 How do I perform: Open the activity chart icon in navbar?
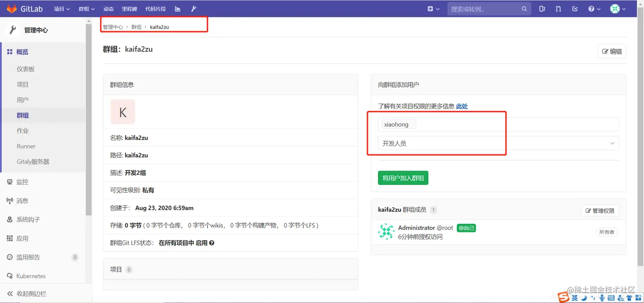tap(178, 9)
